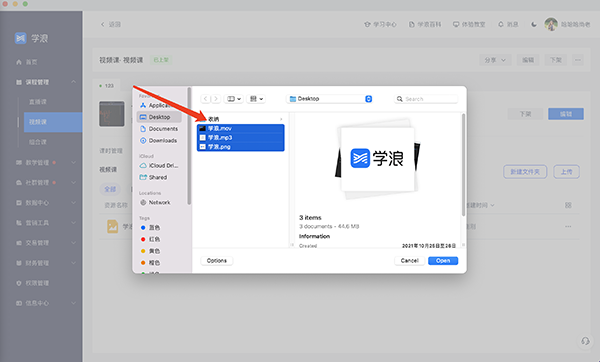Filter by the orange tag
The image size is (600, 362).
(x=150, y=263)
